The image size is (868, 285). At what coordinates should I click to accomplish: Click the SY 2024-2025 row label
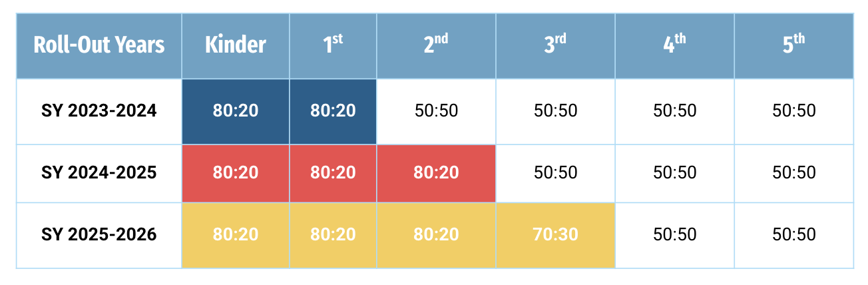[99, 173]
